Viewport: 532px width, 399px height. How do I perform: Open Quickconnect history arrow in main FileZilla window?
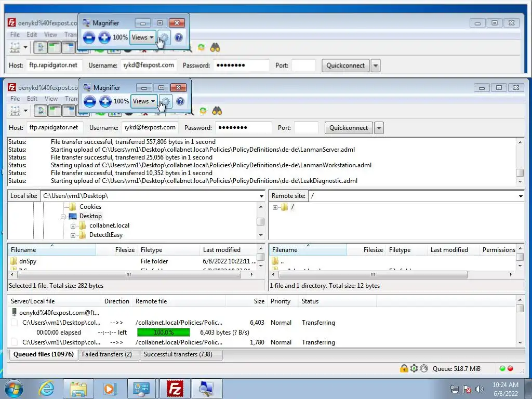coord(379,128)
